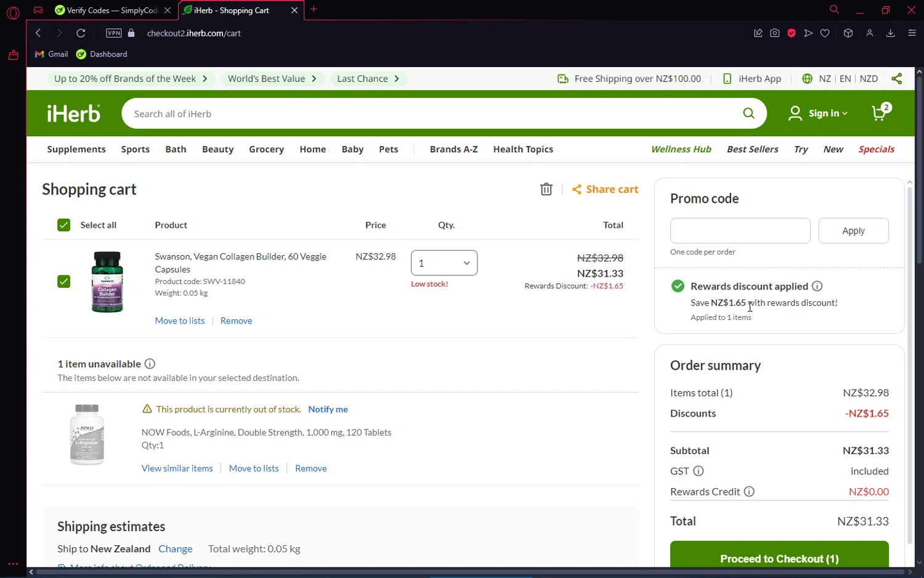
Task: Click Notify me for out-of-stock product
Action: [x=328, y=409]
